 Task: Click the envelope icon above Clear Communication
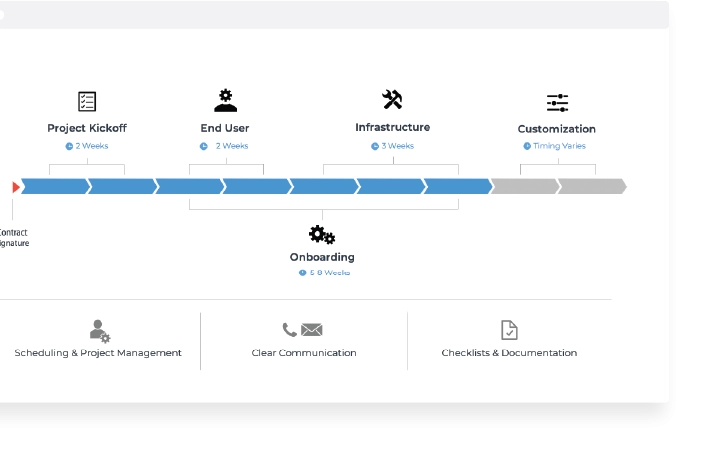(312, 330)
